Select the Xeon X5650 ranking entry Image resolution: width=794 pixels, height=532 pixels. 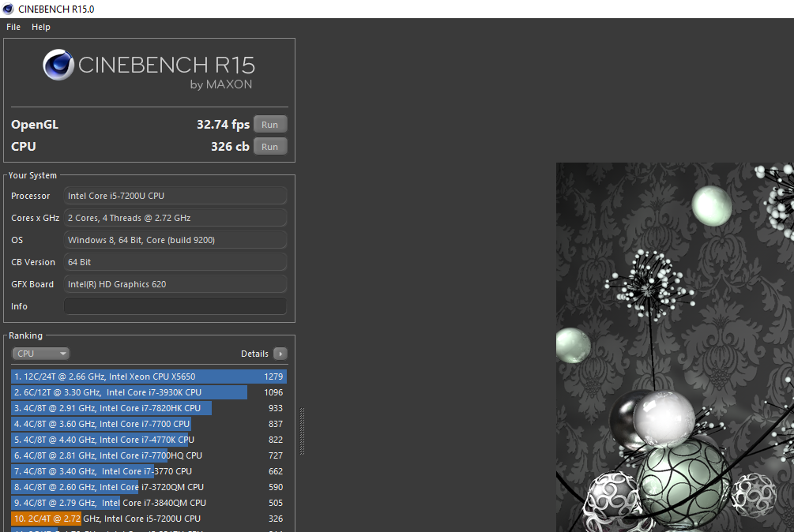(x=149, y=377)
